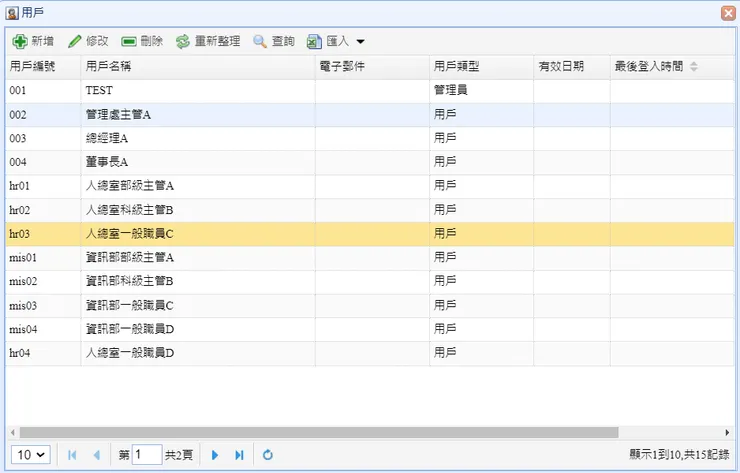Select the TEST user name cell
The height and width of the screenshot is (473, 740).
point(198,91)
